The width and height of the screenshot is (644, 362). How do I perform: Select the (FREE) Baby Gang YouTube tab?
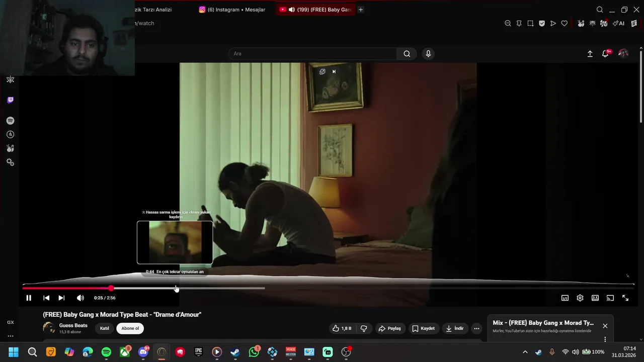(x=315, y=10)
